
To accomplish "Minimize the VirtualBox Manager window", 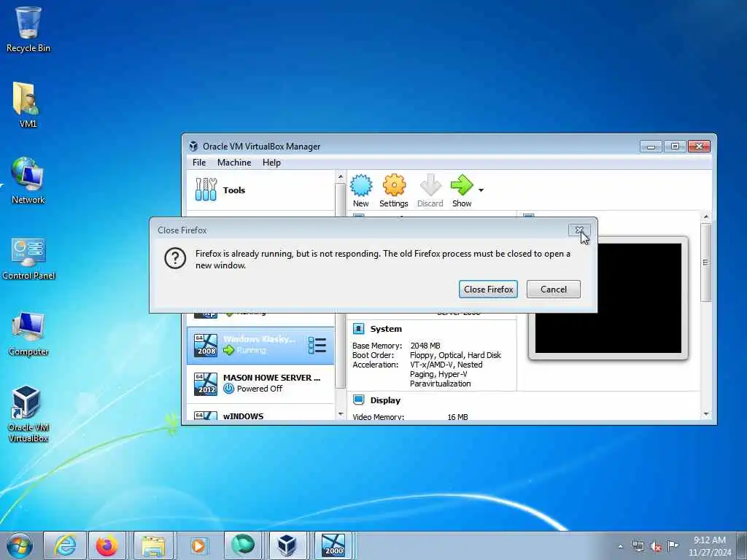I will click(651, 146).
